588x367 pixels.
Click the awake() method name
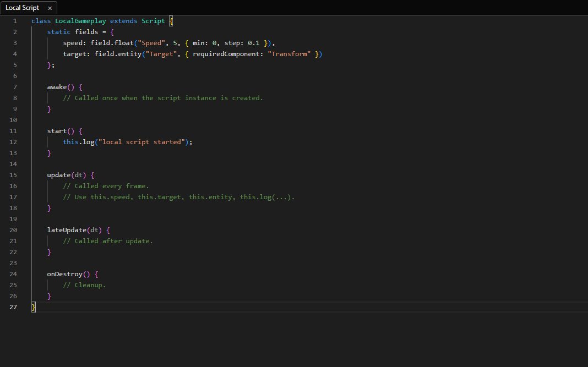coord(57,87)
